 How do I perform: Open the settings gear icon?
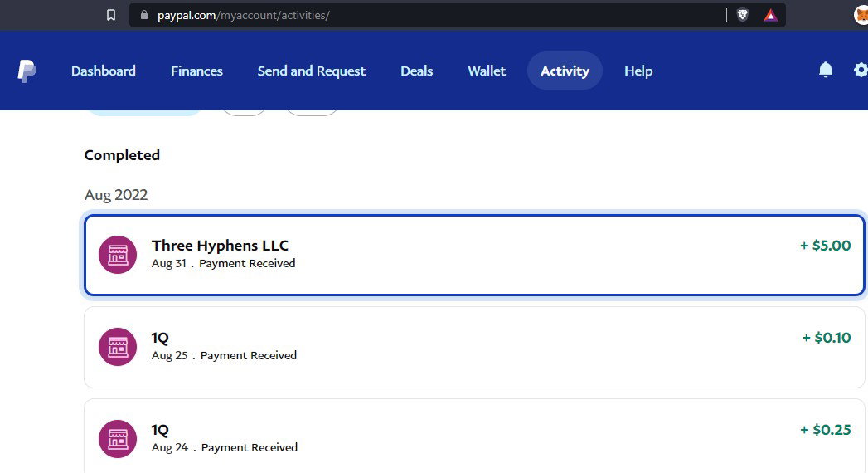[x=861, y=70]
